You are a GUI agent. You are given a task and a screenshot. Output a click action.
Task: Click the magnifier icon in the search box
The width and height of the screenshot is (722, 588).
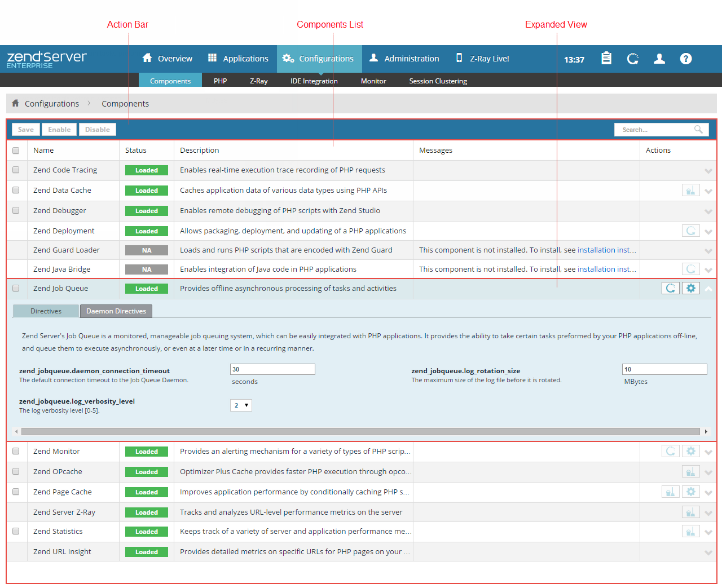tap(698, 130)
